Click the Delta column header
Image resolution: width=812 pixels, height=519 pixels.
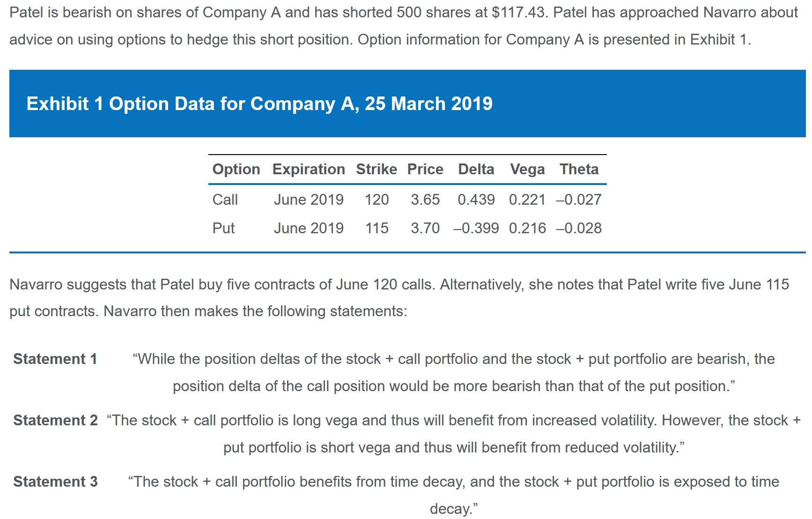(x=476, y=169)
